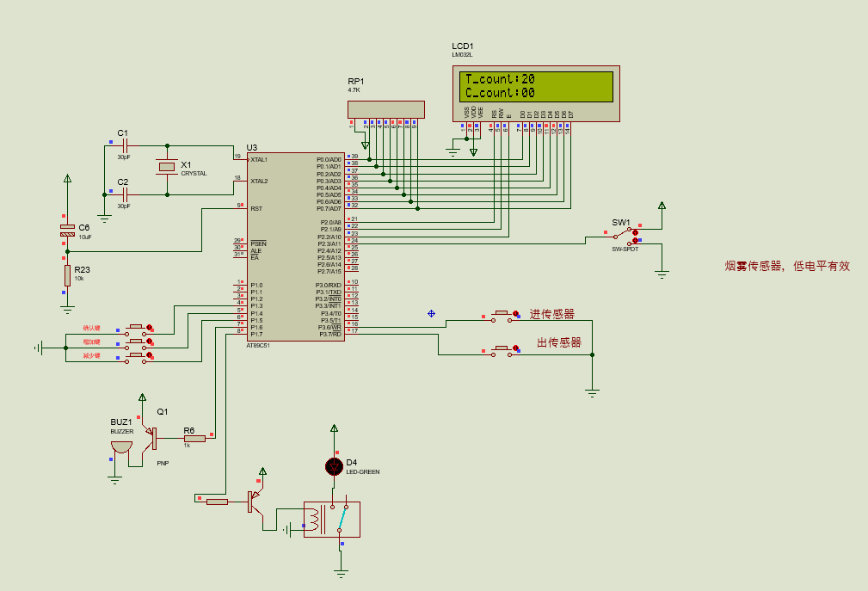Select the LCD1 display screen component
868x591 pixels.
[536, 94]
